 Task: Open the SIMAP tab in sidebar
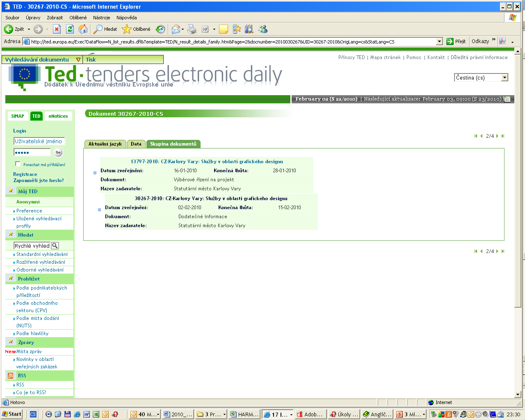click(18, 116)
